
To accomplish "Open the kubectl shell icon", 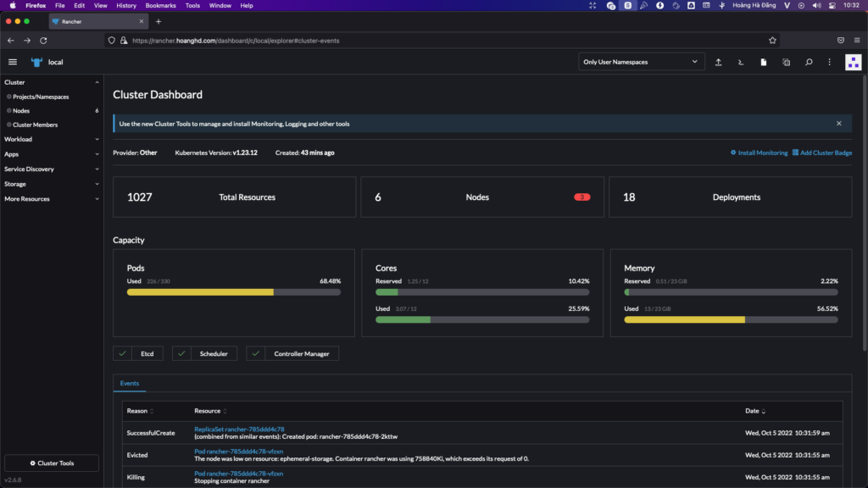I will click(741, 62).
